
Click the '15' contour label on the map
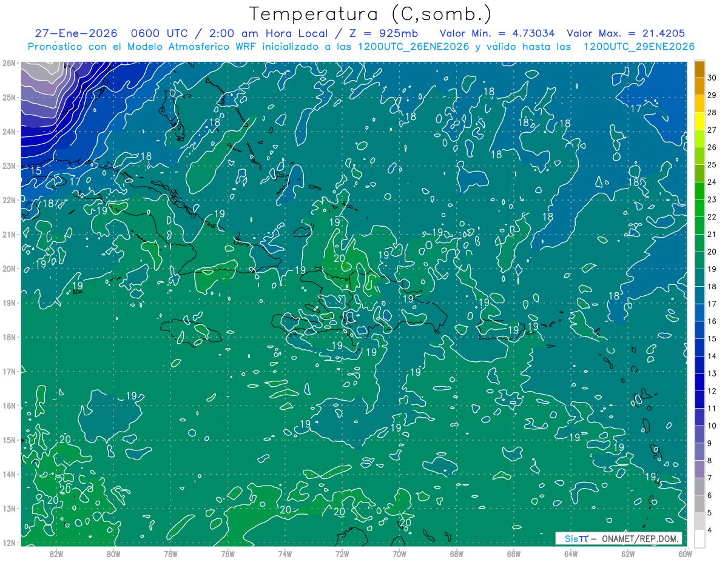tap(36, 171)
